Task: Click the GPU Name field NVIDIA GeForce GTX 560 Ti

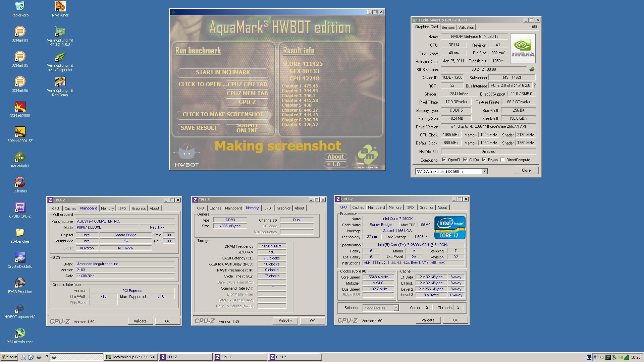Action: (474, 37)
